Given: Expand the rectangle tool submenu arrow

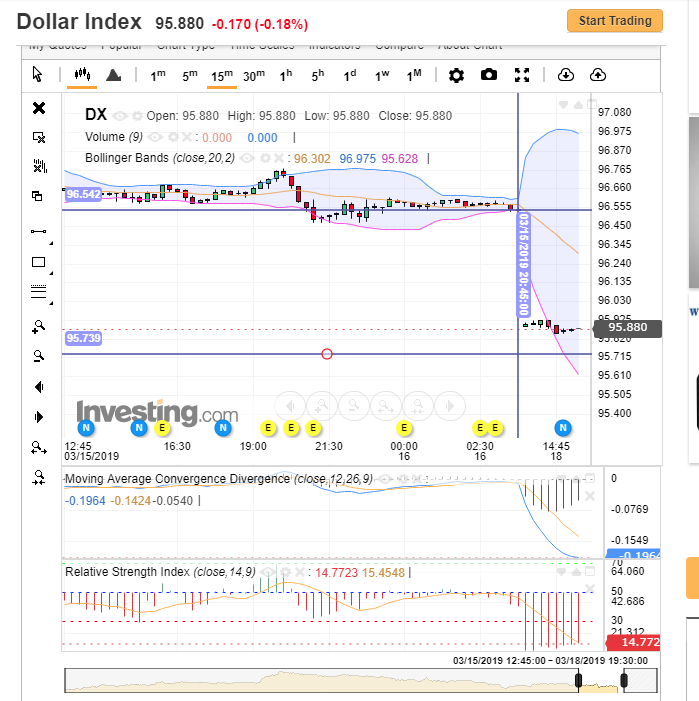Looking at the screenshot, I should click(51, 273).
